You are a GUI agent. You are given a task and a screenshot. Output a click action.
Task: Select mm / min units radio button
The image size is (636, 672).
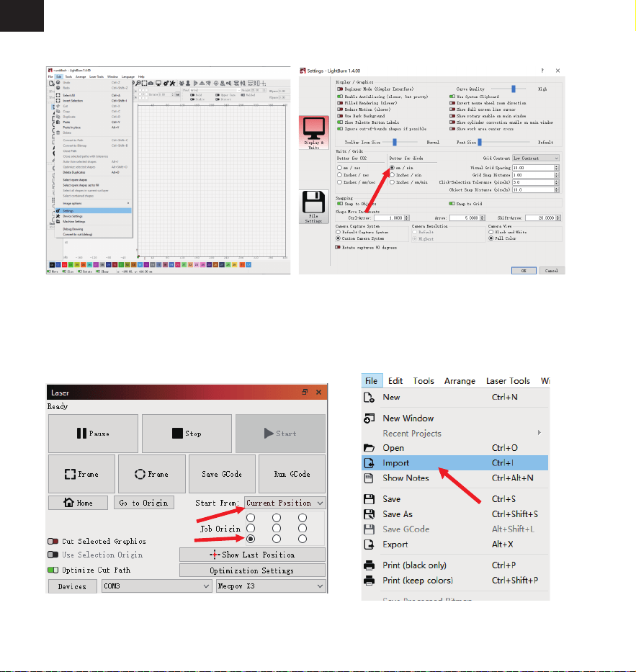tap(392, 168)
